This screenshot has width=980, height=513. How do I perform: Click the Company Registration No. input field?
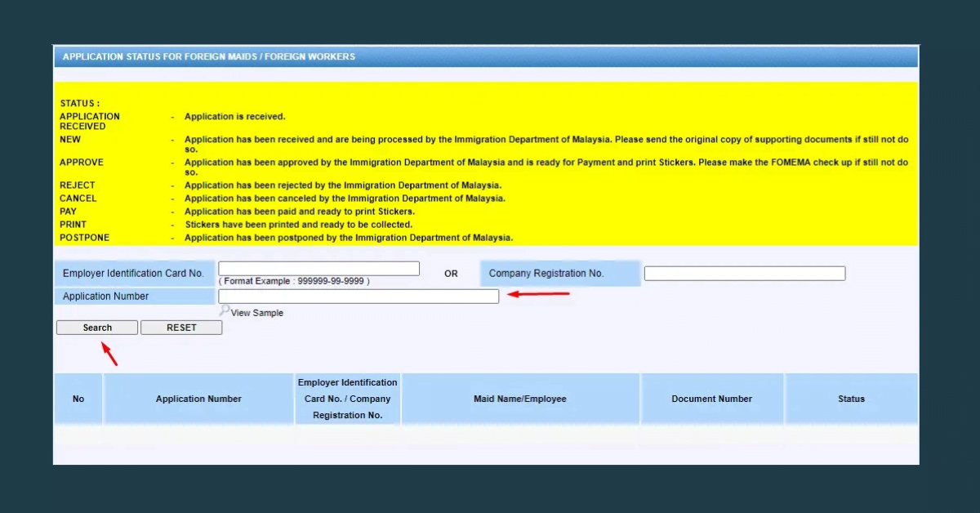[x=744, y=273]
